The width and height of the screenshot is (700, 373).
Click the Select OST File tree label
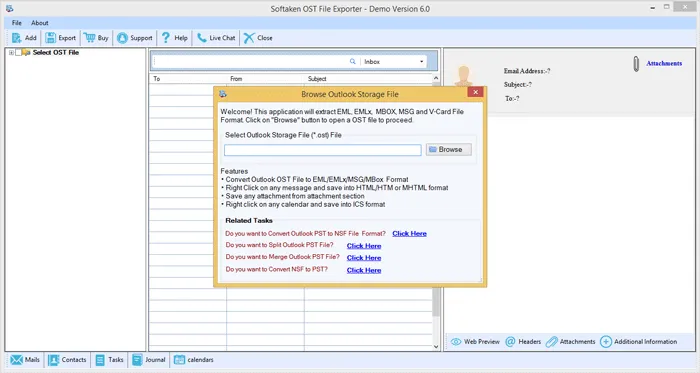56,53
